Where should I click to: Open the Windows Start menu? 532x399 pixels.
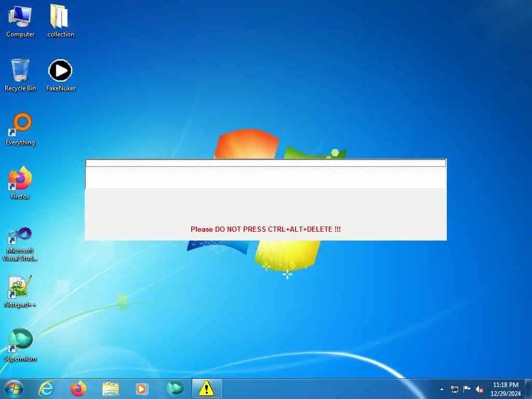[x=14, y=389]
